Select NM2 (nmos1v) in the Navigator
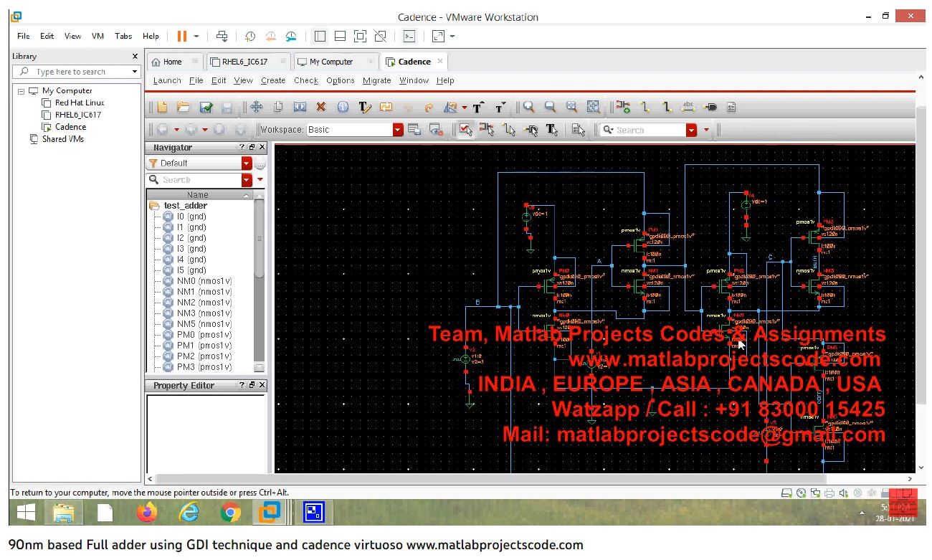This screenshot has height=560, width=932. tap(204, 303)
